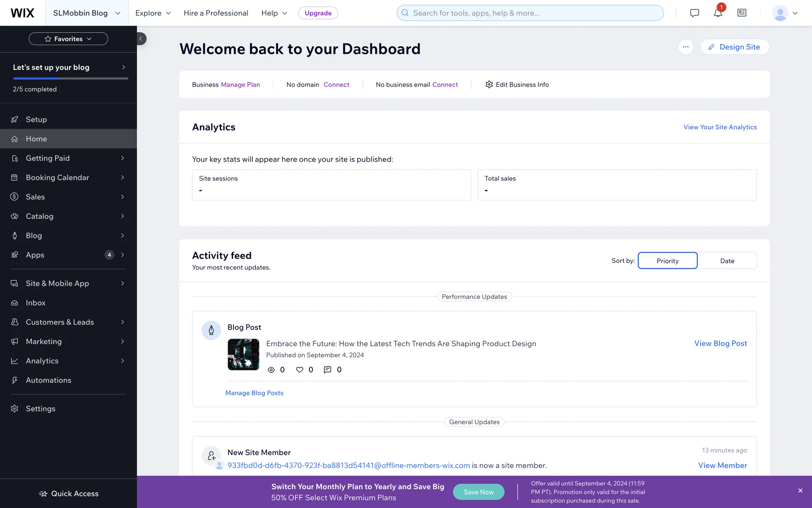Click the Design Site button
The width and height of the screenshot is (812, 508).
(735, 47)
